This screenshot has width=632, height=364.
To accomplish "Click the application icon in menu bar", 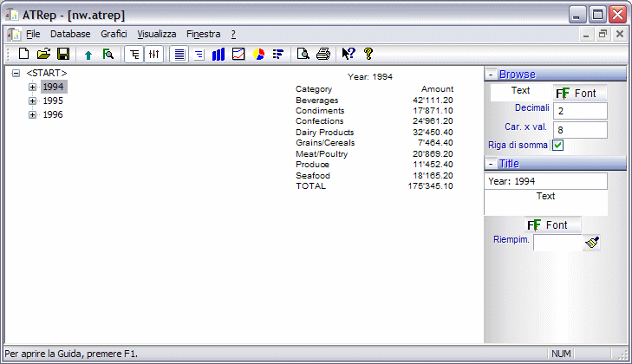I will [14, 35].
